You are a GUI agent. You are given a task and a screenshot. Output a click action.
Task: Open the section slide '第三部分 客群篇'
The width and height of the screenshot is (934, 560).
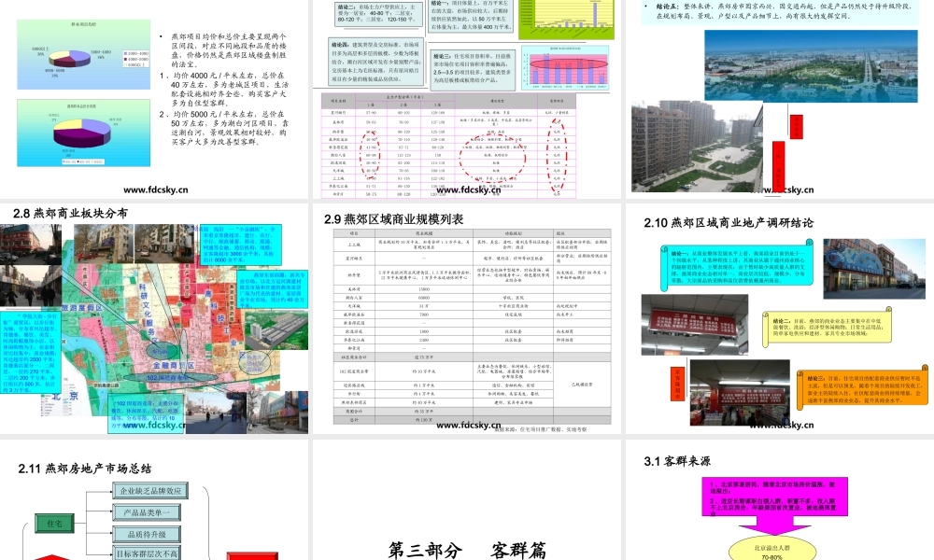coord(466,500)
